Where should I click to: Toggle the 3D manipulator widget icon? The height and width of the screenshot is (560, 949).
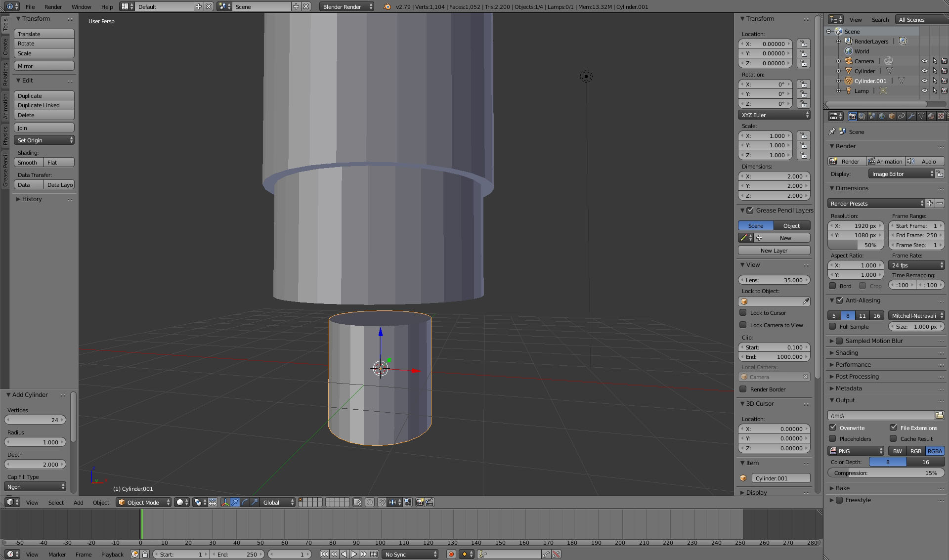click(225, 502)
